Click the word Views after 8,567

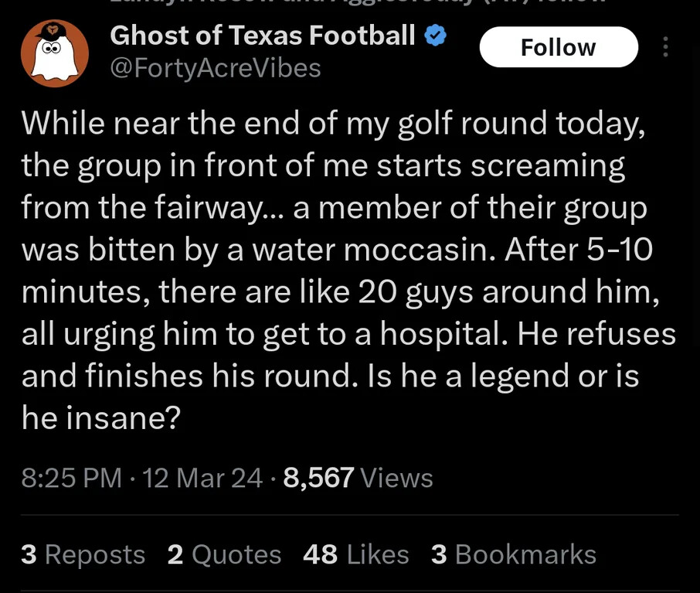pyautogui.click(x=396, y=478)
